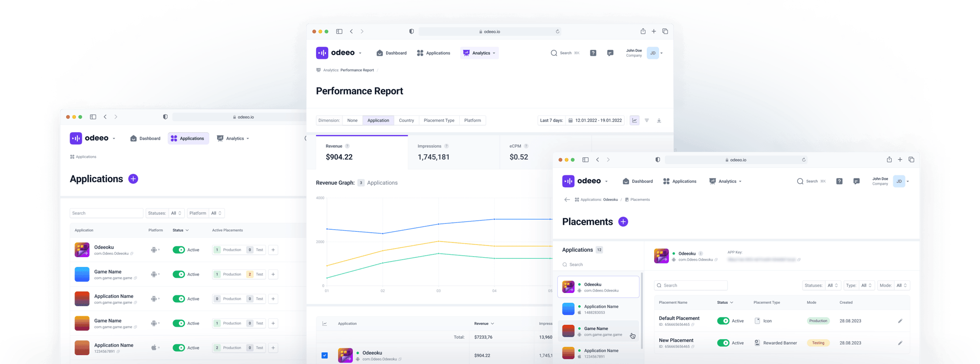
Task: Click Impressions info question mark icon
Action: (x=446, y=146)
